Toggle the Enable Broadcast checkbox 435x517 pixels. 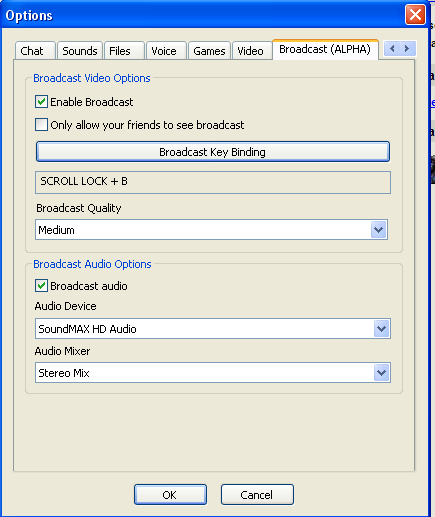point(41,102)
